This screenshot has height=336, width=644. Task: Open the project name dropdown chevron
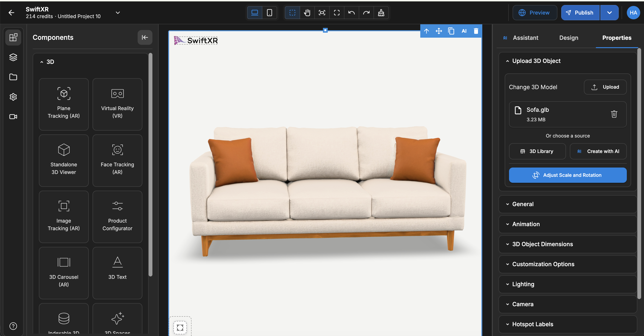click(118, 12)
